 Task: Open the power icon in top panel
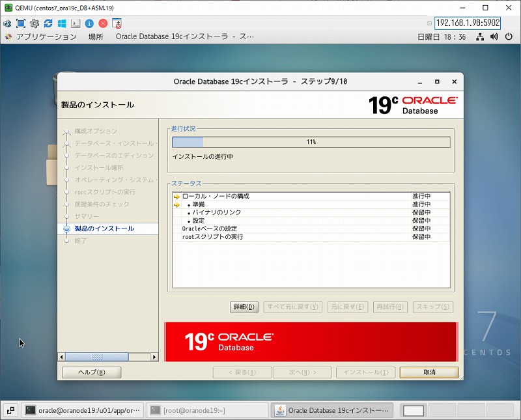click(x=509, y=36)
